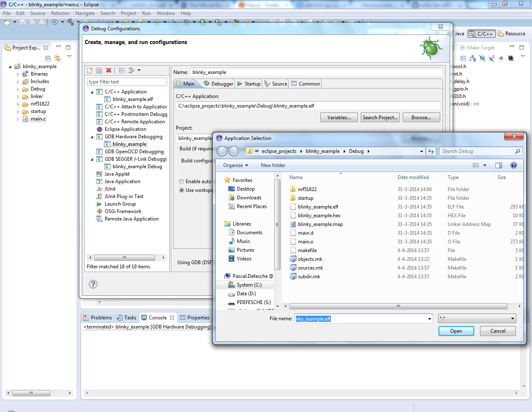Expand the nrf51822 folder in Project Explorer
Viewport: 532px width, 412px height.
point(18,104)
